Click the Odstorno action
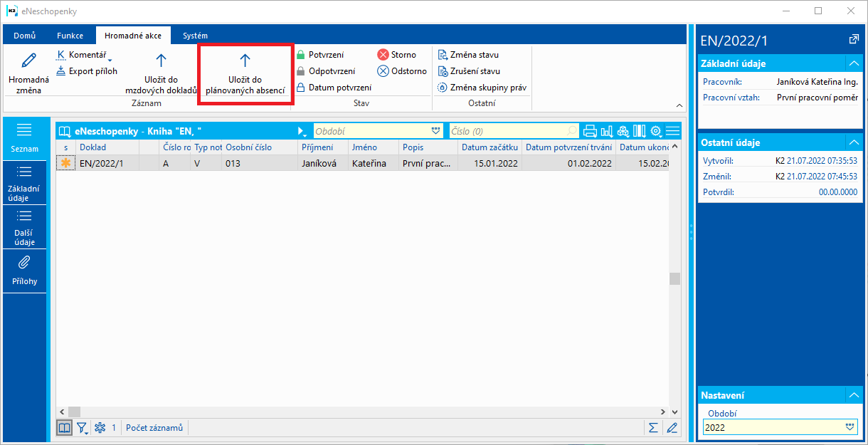 (x=402, y=71)
